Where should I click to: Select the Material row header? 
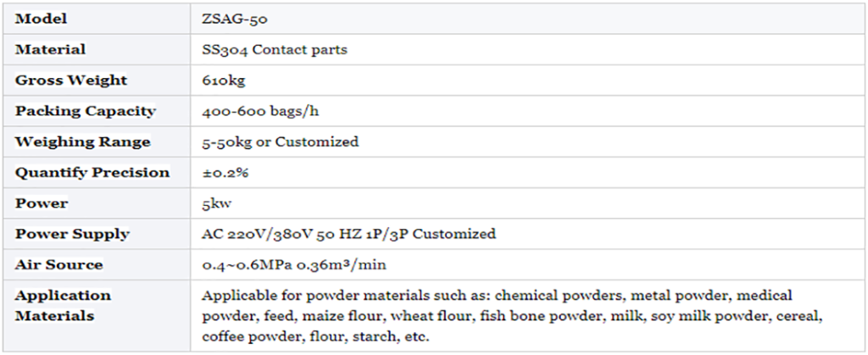[x=50, y=49]
